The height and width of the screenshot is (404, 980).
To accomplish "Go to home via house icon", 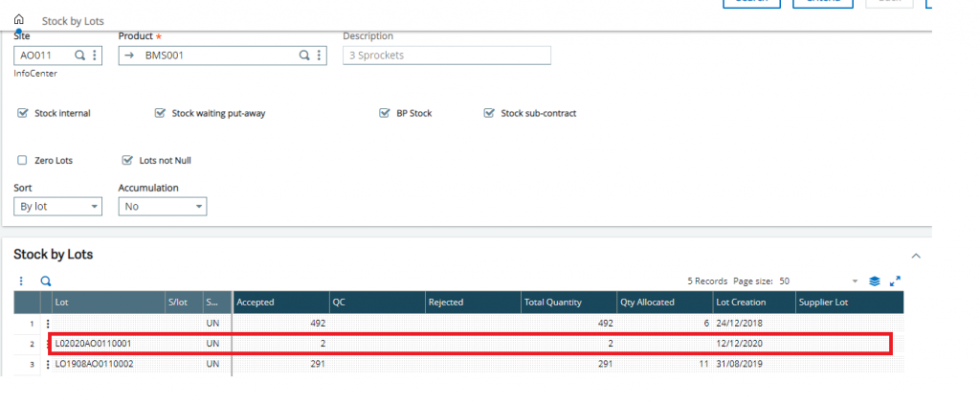I will click(19, 20).
